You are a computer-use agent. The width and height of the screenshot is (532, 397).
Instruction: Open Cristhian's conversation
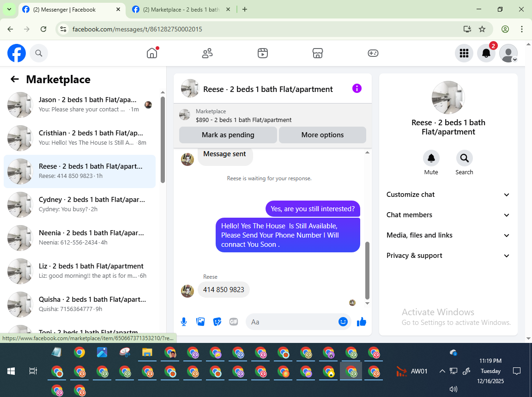(x=80, y=138)
